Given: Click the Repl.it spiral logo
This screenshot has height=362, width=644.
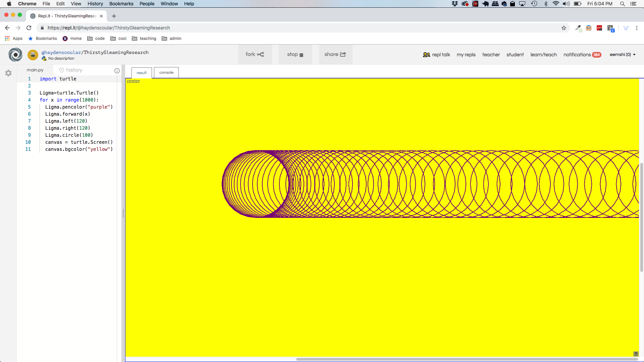Looking at the screenshot, I should coord(15,55).
